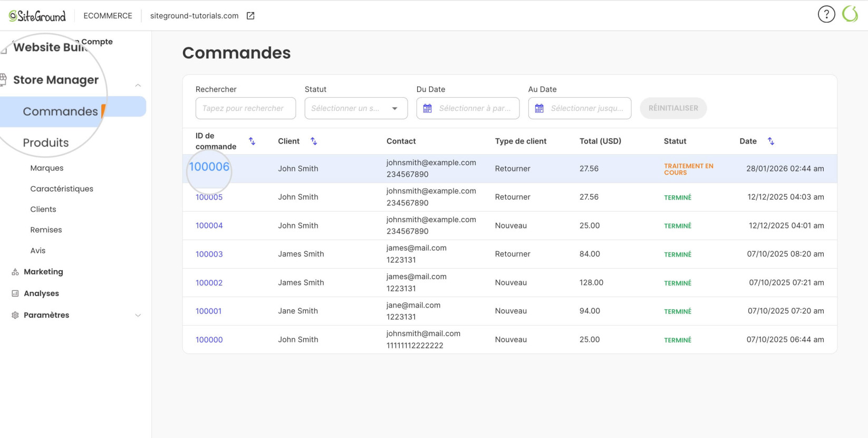Click the SiteGround logo

pyautogui.click(x=37, y=16)
